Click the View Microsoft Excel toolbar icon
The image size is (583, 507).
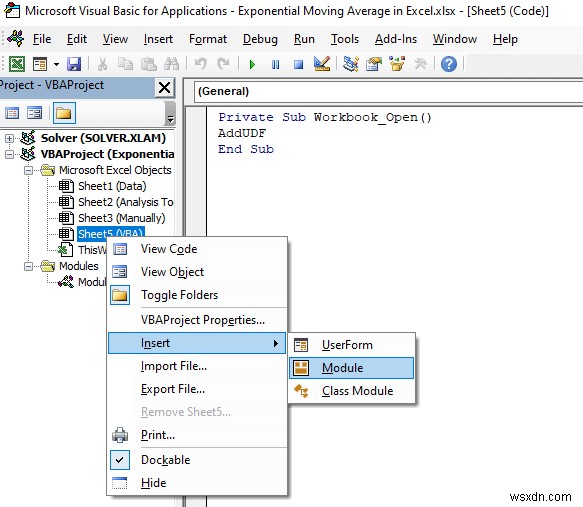click(x=17, y=64)
